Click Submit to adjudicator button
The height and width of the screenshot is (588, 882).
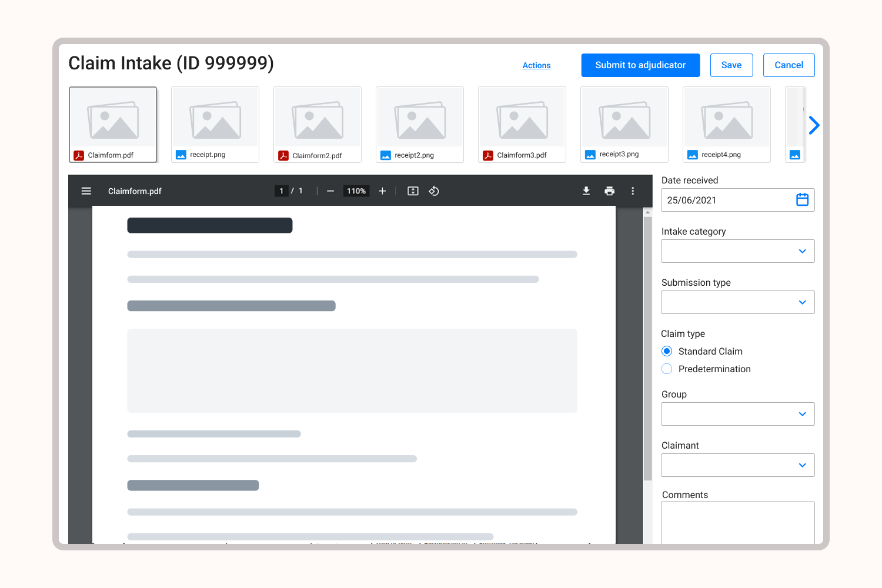click(641, 65)
